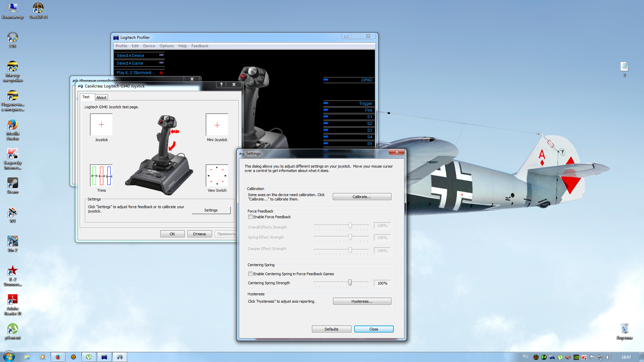Open the Profile menu in Logitech Profiler
Image resolution: width=644 pixels, height=362 pixels.
[x=121, y=46]
